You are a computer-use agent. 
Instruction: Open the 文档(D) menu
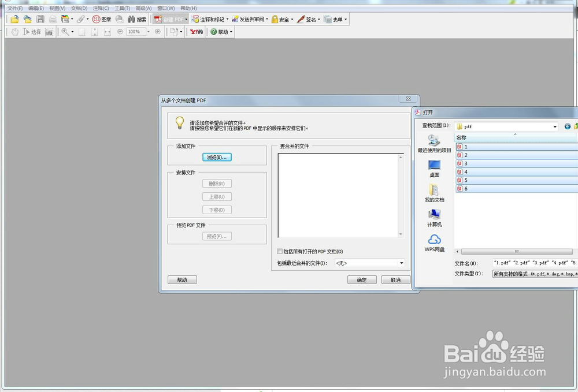pos(79,8)
